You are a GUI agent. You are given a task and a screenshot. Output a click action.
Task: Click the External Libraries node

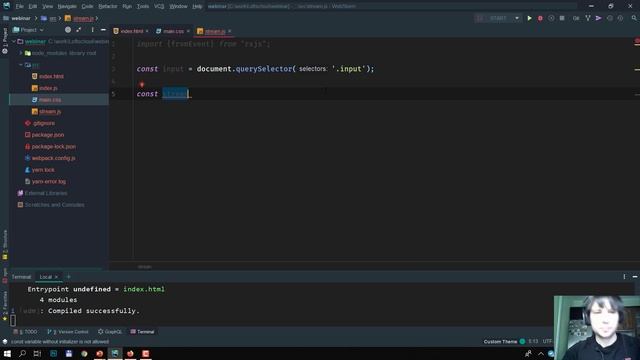[46, 193]
